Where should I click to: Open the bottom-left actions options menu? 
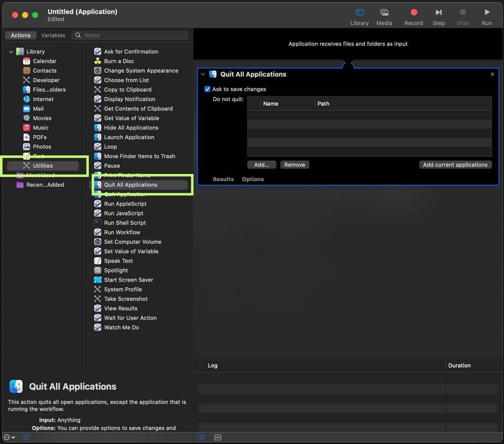[x=9, y=437]
